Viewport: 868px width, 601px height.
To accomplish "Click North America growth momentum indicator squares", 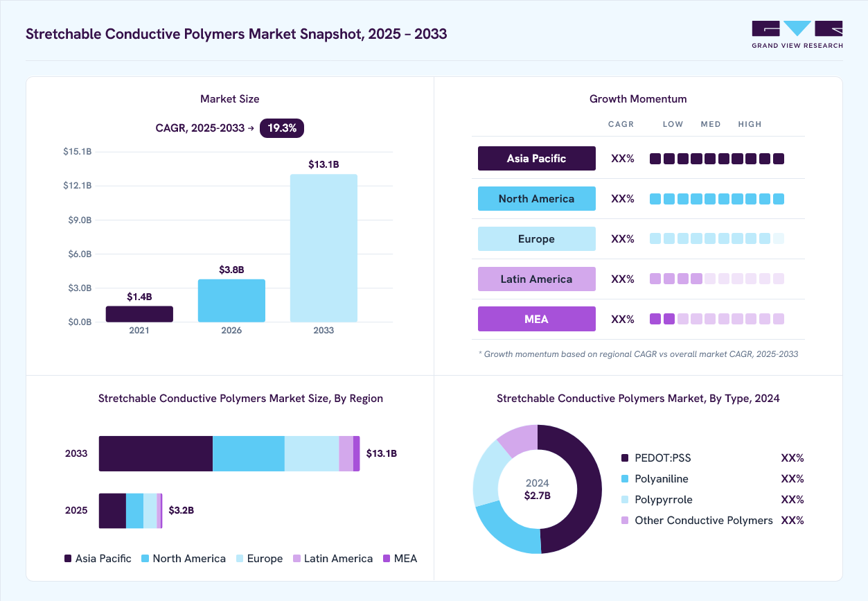I will tap(717, 199).
